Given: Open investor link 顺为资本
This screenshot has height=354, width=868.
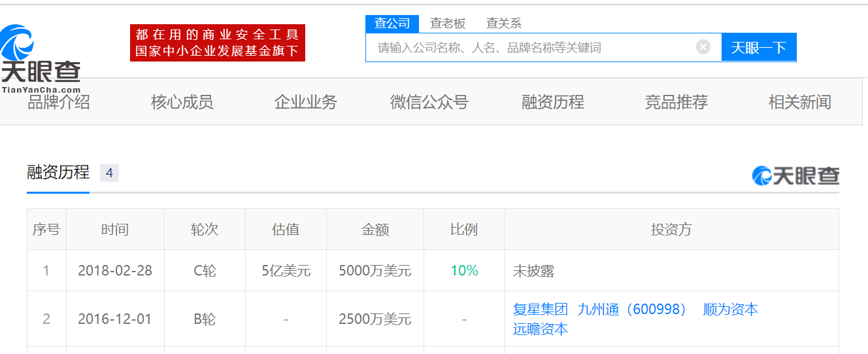Looking at the screenshot, I should [731, 310].
